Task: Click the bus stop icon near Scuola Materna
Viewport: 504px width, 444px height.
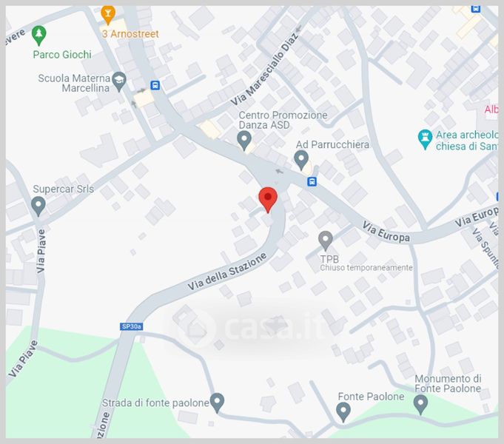Action: [x=155, y=86]
